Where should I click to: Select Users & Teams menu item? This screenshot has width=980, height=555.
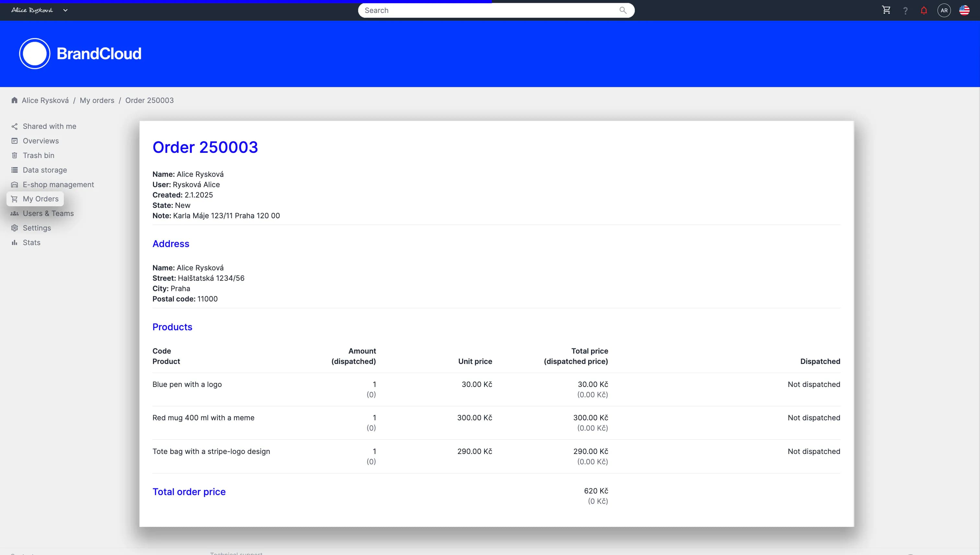pos(48,213)
